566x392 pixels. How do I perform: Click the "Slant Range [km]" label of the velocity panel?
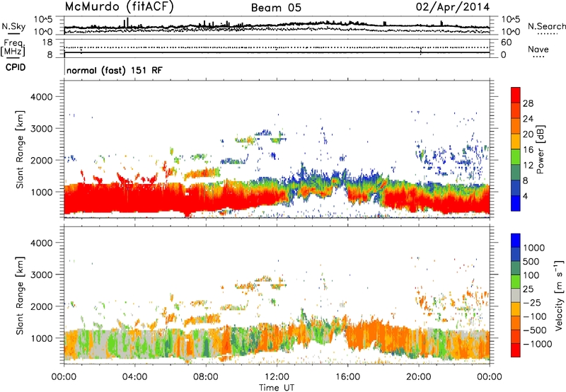pyautogui.click(x=20, y=296)
